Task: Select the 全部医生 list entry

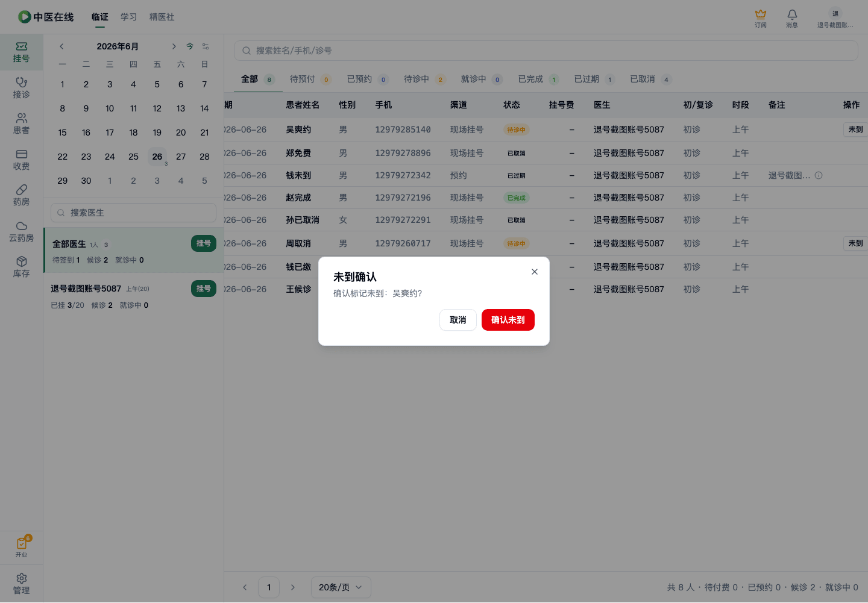Action: (x=134, y=251)
